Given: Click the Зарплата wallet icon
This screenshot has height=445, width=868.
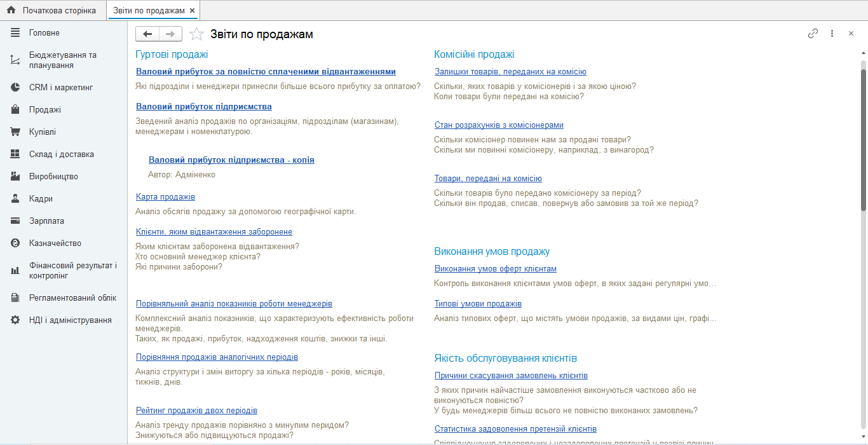Looking at the screenshot, I should 15,221.
